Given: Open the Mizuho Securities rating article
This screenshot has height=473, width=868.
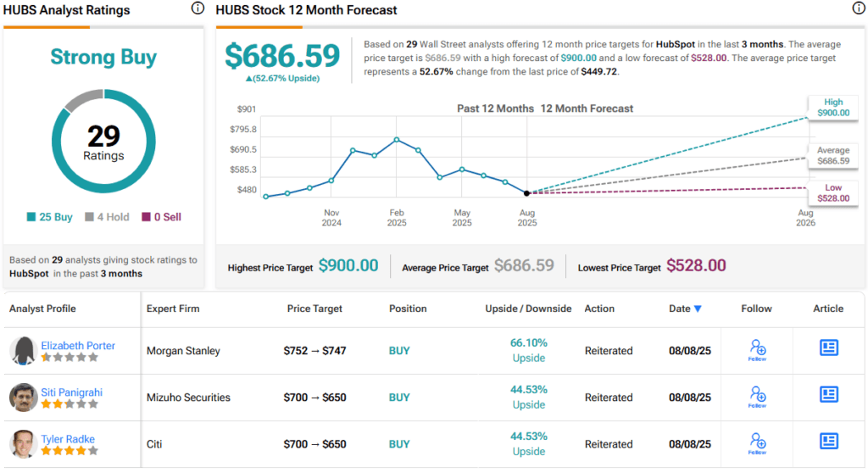Looking at the screenshot, I should (829, 394).
